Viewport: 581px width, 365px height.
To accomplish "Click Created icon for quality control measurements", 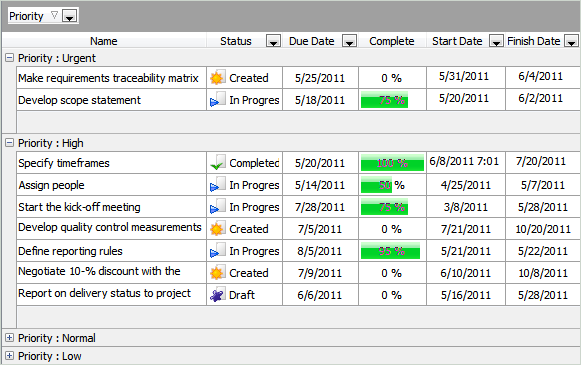I will pos(217,229).
